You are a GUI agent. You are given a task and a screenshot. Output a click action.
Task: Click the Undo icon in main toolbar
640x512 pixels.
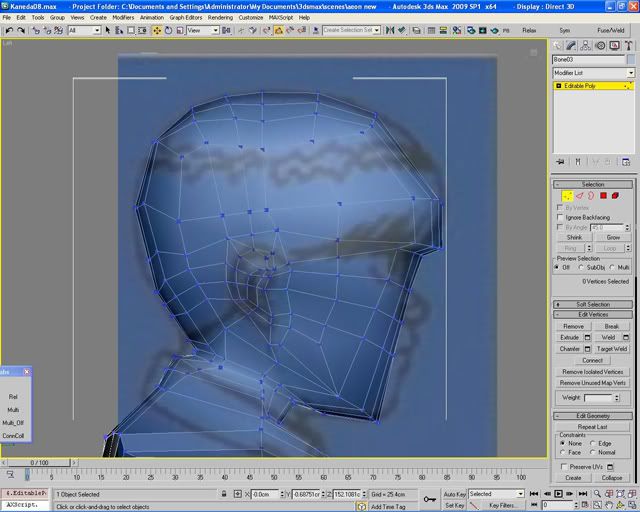8,31
